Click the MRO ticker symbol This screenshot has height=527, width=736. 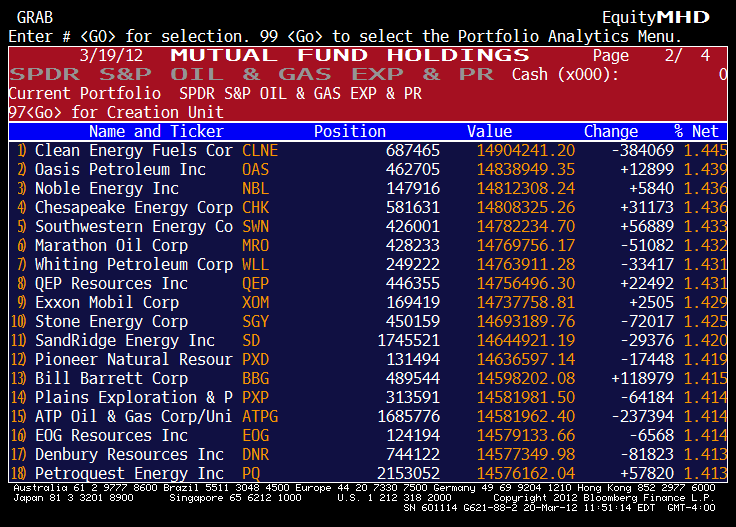pyautogui.click(x=255, y=245)
